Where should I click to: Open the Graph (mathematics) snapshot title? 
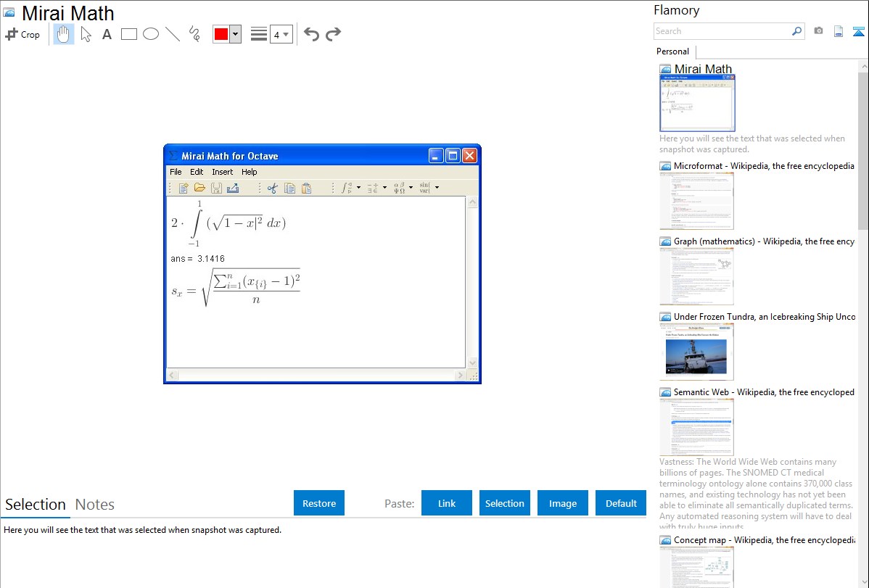(764, 241)
